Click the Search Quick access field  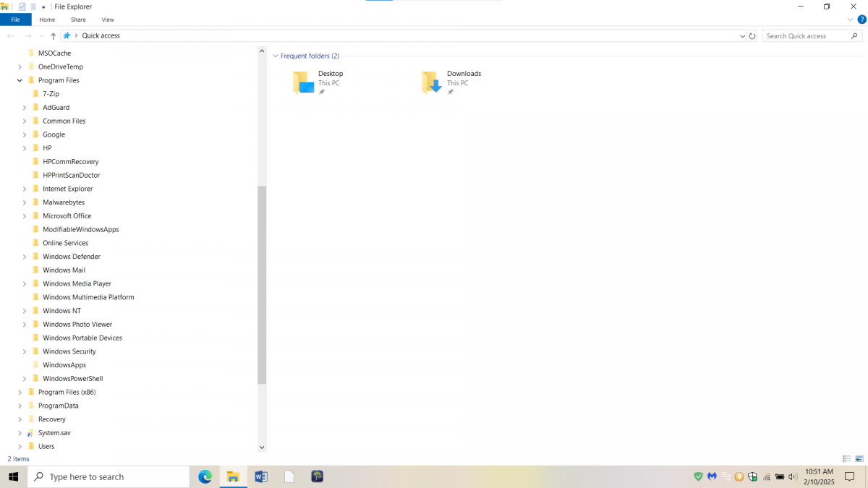(812, 35)
